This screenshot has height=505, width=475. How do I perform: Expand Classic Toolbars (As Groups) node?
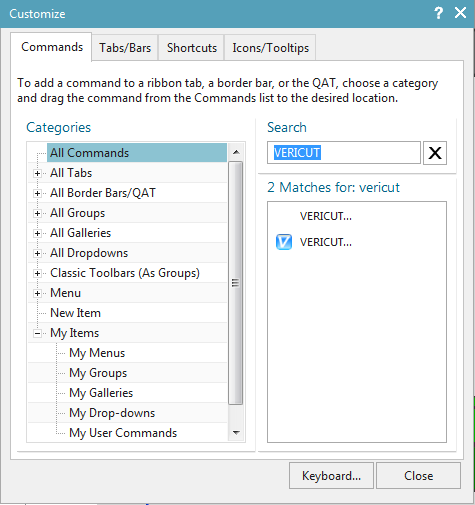37,273
